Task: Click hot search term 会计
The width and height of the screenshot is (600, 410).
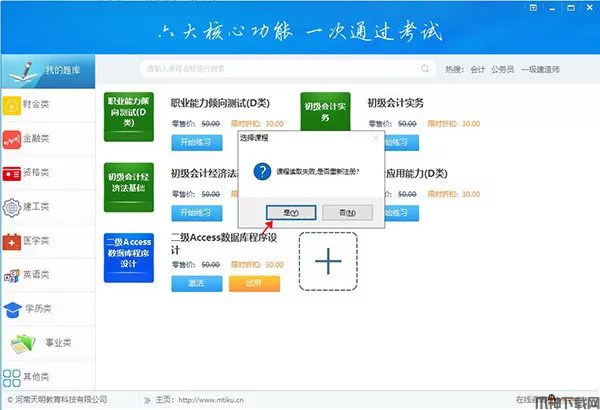Action: pos(478,69)
